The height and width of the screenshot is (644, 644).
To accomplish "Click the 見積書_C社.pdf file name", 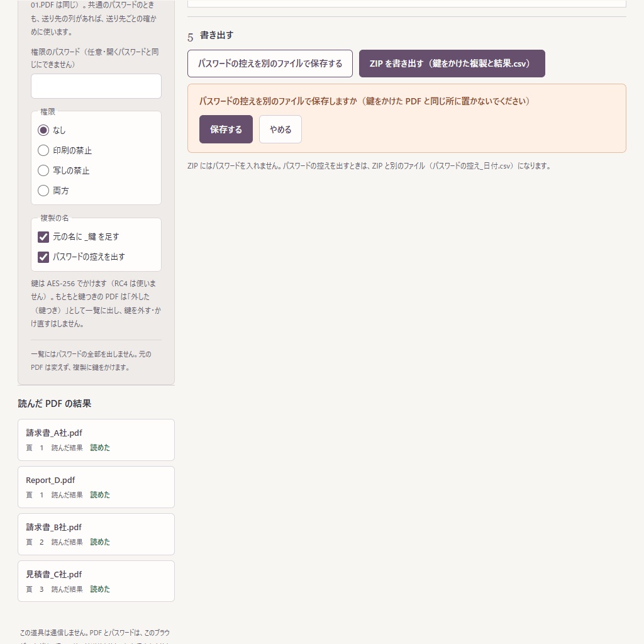I will (54, 575).
